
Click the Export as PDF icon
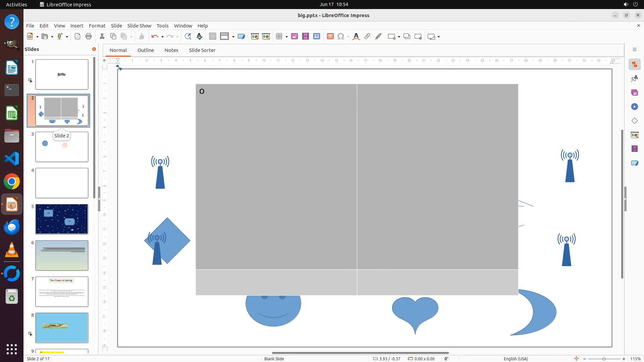tap(77, 37)
